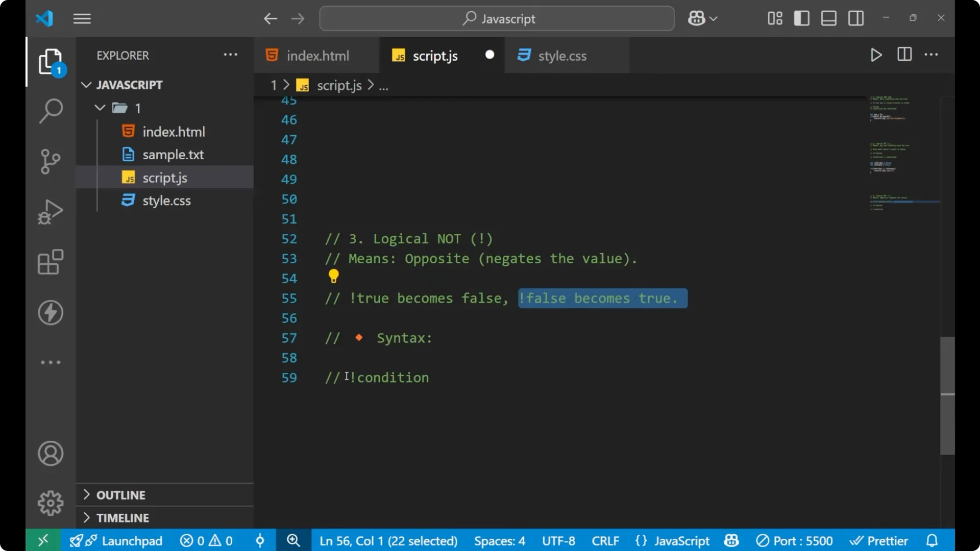This screenshot has height=551, width=980.
Task: Open Accounts from the Activity Bar
Action: 50,454
